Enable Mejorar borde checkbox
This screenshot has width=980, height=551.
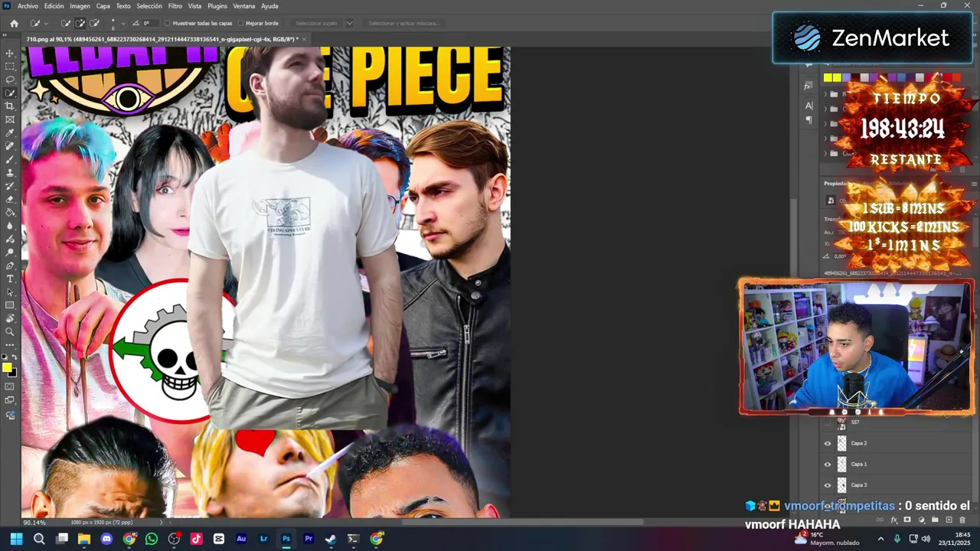click(240, 23)
